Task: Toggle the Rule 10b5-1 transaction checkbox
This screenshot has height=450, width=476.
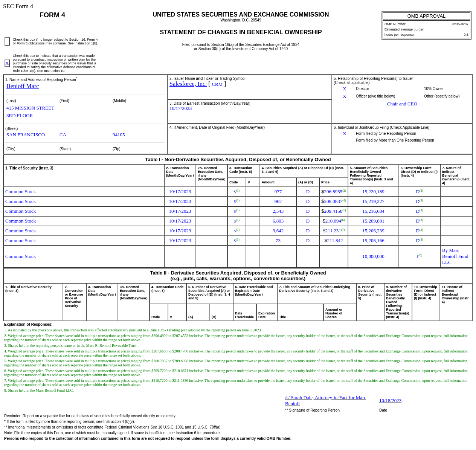Action: (7, 63)
